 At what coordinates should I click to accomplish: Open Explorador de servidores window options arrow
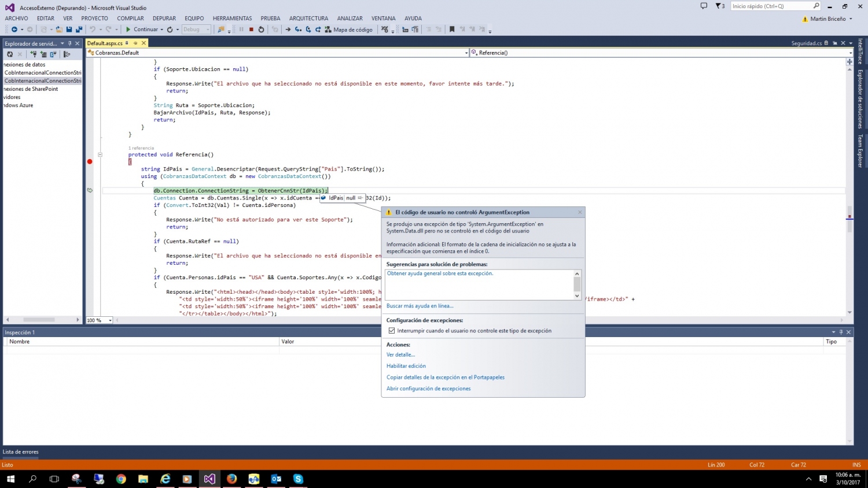click(62, 43)
